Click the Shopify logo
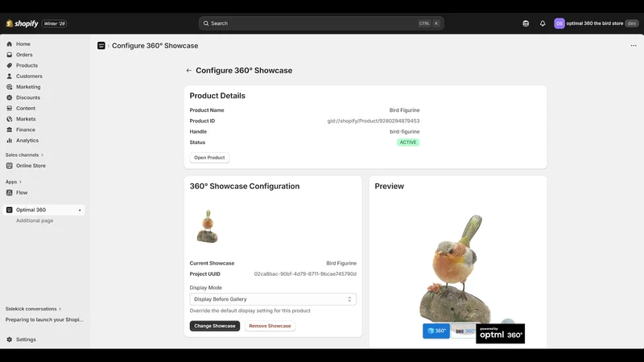Image resolution: width=644 pixels, height=362 pixels. pyautogui.click(x=23, y=23)
